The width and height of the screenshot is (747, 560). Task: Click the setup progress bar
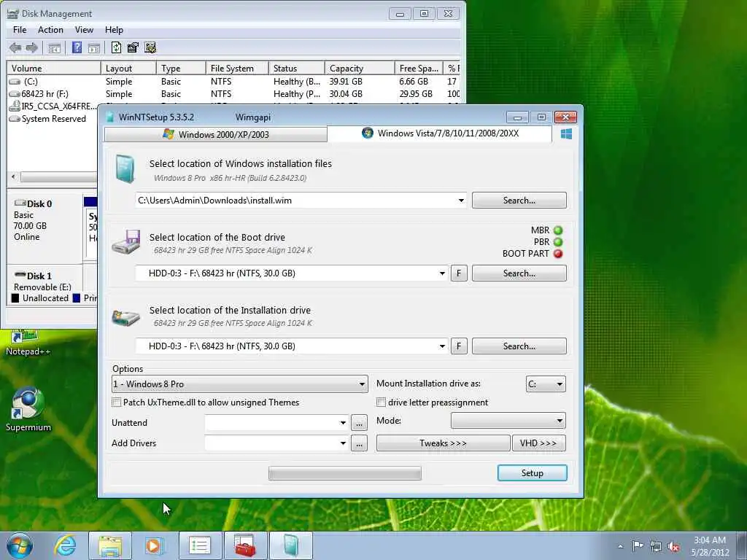tap(345, 473)
